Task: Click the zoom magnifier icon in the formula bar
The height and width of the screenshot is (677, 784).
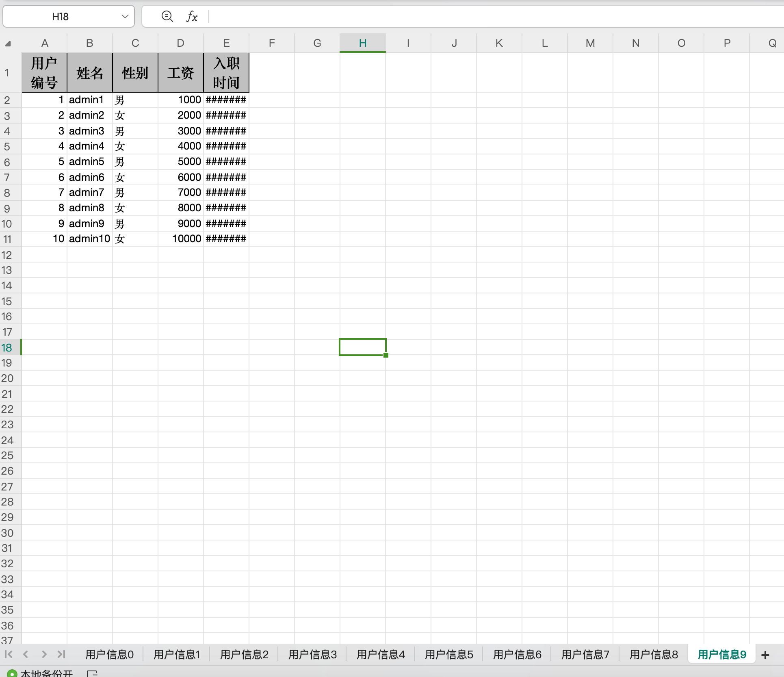Action: tap(167, 16)
